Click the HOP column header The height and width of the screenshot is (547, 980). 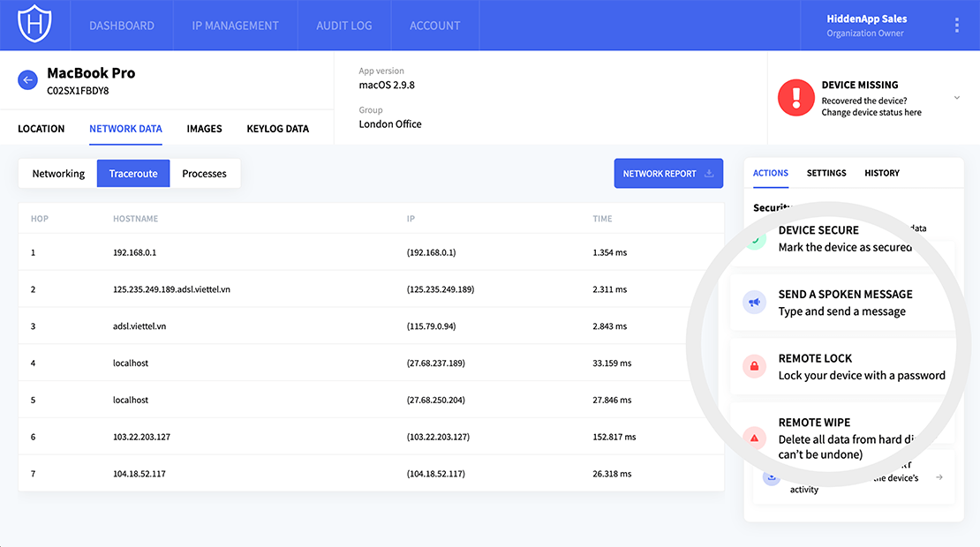tap(40, 219)
